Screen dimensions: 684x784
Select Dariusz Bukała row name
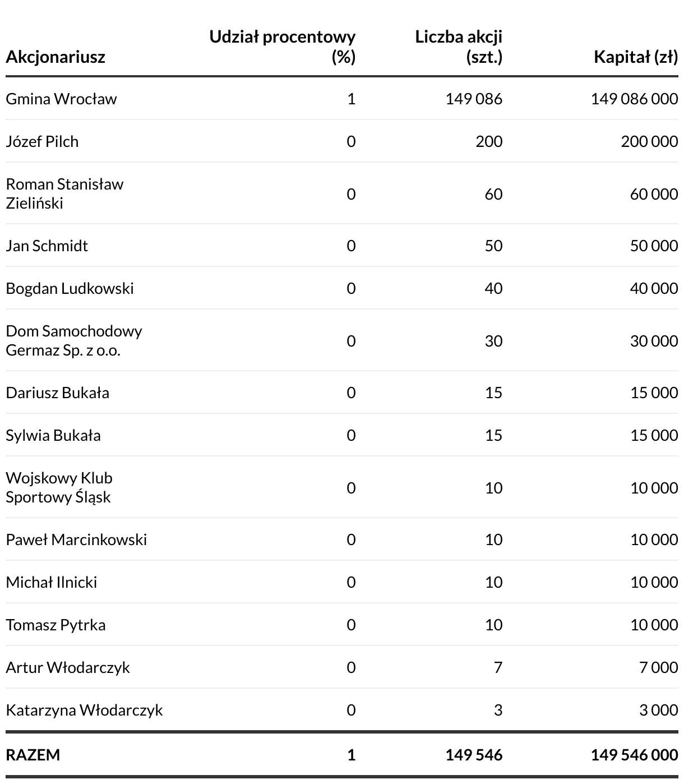(x=57, y=393)
